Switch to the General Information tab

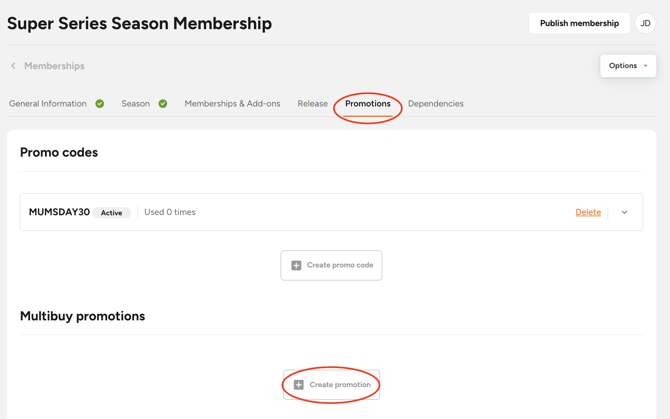(48, 104)
